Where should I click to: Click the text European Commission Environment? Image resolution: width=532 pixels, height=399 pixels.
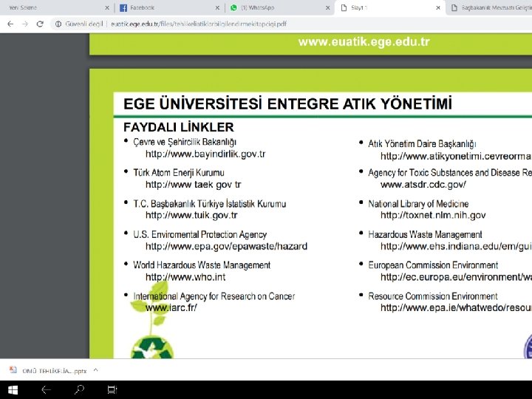(433, 265)
